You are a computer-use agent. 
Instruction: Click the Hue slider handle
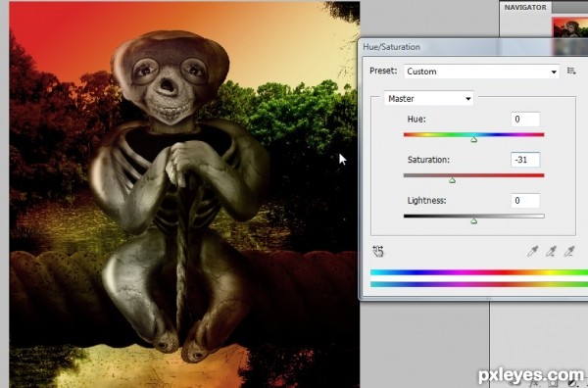point(474,140)
